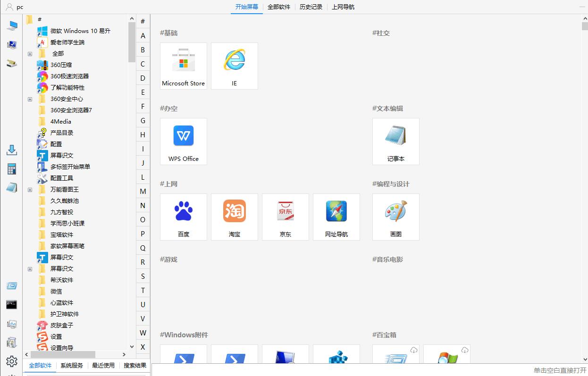The height and width of the screenshot is (376, 588).
Task: Select 配置工具 in the tree
Action: (62, 178)
